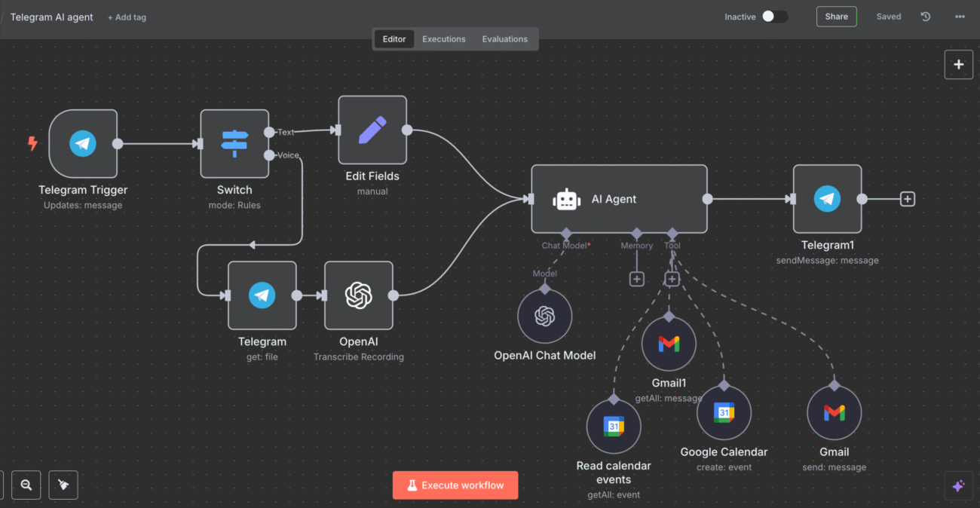Select the Switch node
The image size is (980, 508).
[x=234, y=143]
